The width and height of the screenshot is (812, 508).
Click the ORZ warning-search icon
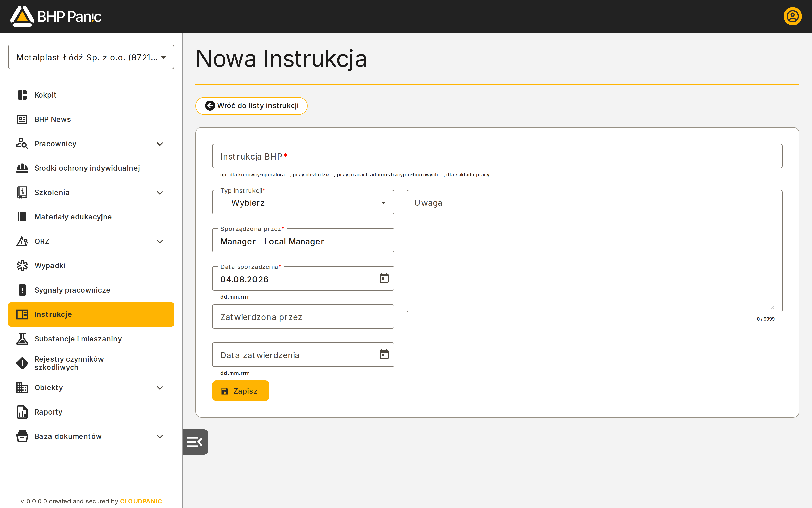click(x=22, y=241)
